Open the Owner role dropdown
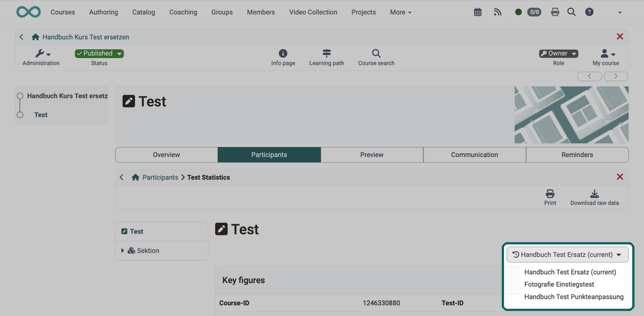 click(558, 53)
